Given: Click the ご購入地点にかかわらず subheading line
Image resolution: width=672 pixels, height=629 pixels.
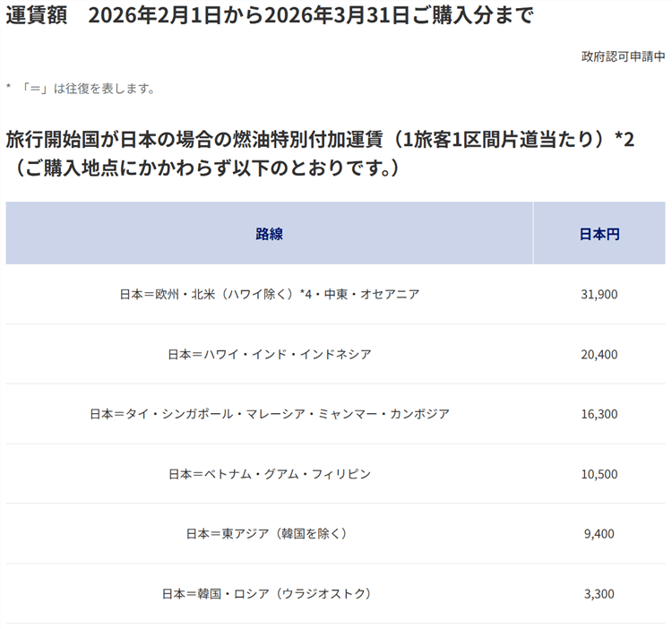Looking at the screenshot, I should (x=202, y=168).
